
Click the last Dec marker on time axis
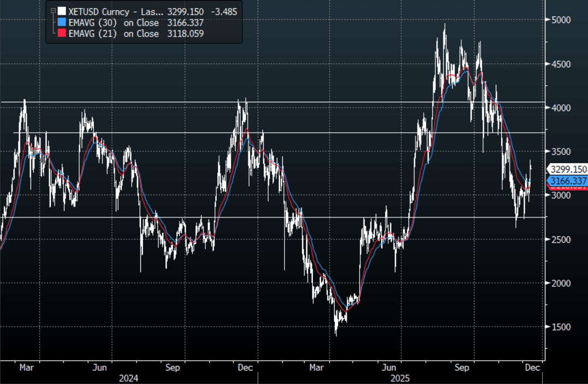(533, 368)
